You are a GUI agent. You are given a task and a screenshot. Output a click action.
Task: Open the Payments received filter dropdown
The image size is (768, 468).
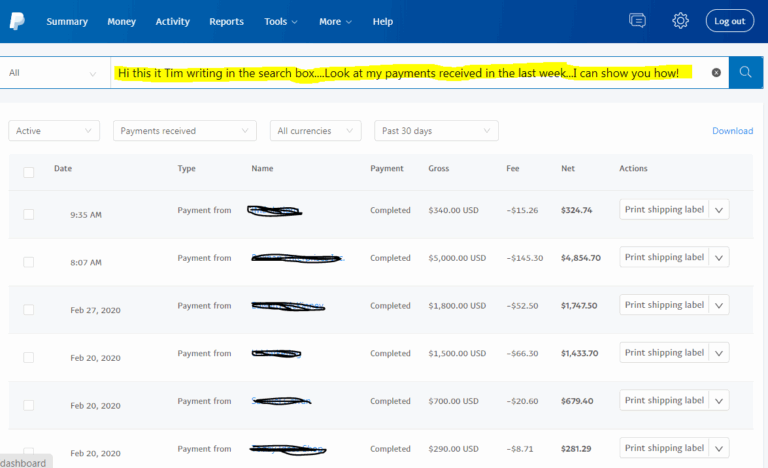(185, 131)
